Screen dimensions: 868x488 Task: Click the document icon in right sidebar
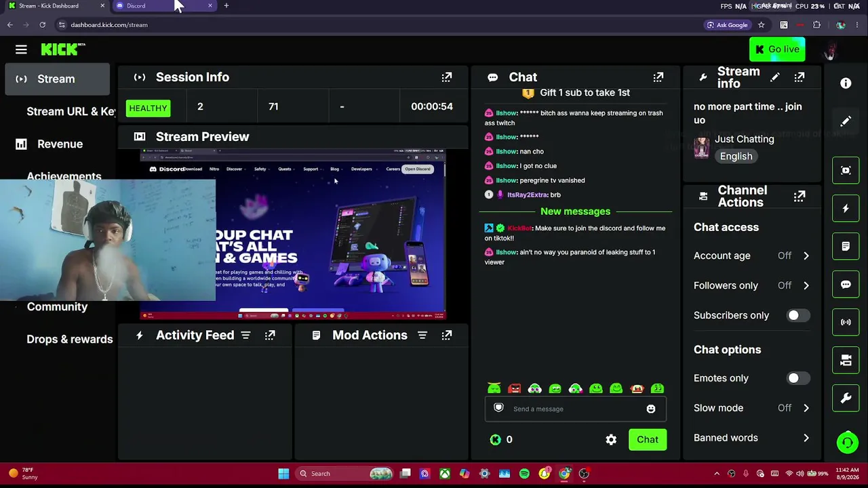pos(846,247)
